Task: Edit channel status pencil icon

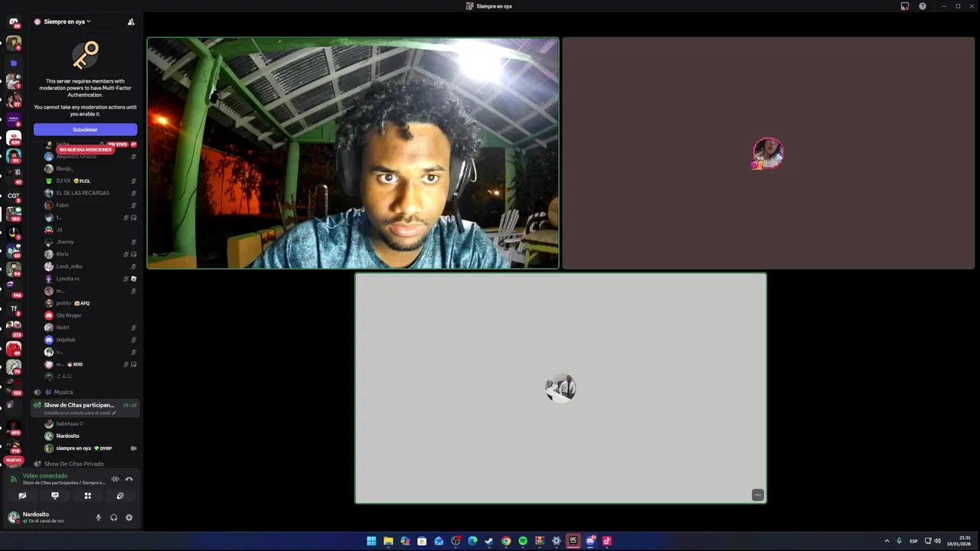Action: 114,412
